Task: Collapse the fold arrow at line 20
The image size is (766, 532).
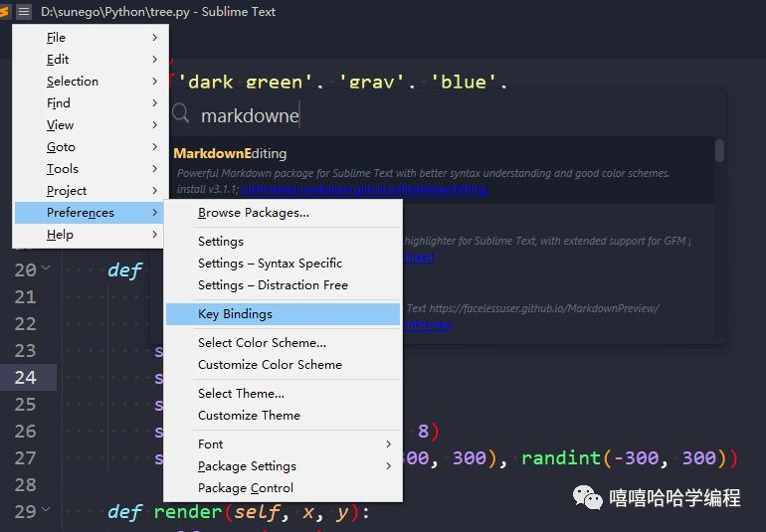Action: coord(46,267)
